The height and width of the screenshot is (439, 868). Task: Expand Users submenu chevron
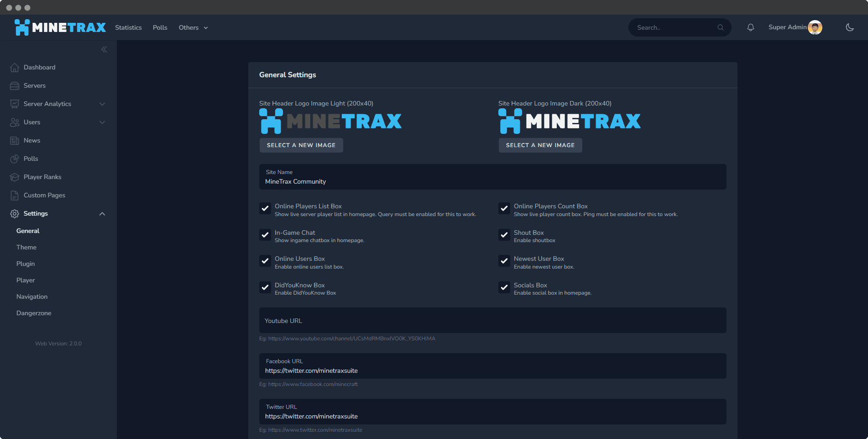point(102,122)
